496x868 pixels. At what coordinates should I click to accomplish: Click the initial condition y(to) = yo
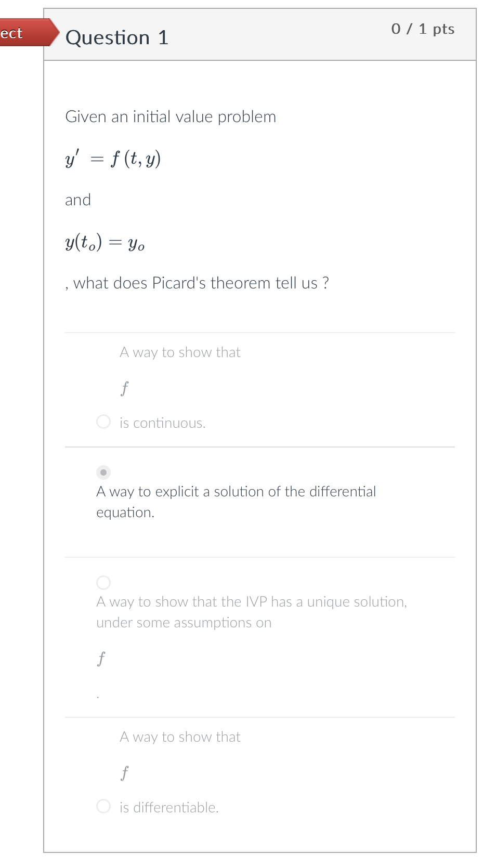click(105, 242)
